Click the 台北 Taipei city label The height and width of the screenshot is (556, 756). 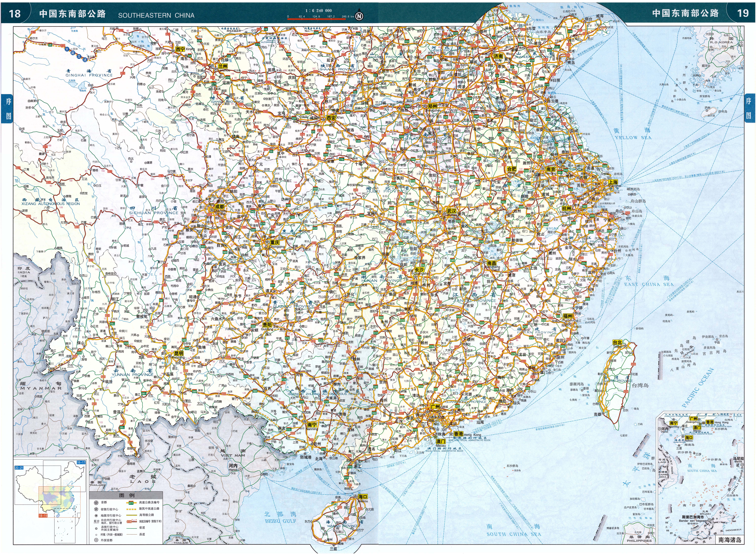coord(617,342)
